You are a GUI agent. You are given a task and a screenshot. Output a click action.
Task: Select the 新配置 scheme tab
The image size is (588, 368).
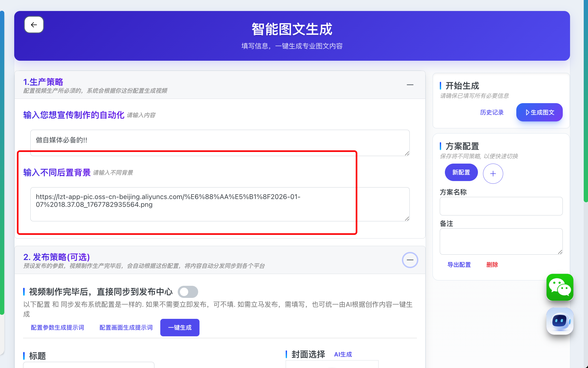pos(461,172)
